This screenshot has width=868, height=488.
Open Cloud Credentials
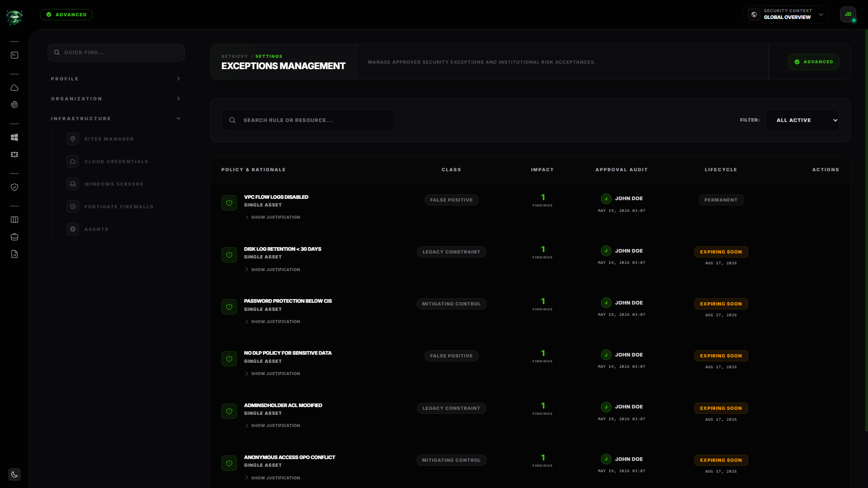click(x=116, y=161)
